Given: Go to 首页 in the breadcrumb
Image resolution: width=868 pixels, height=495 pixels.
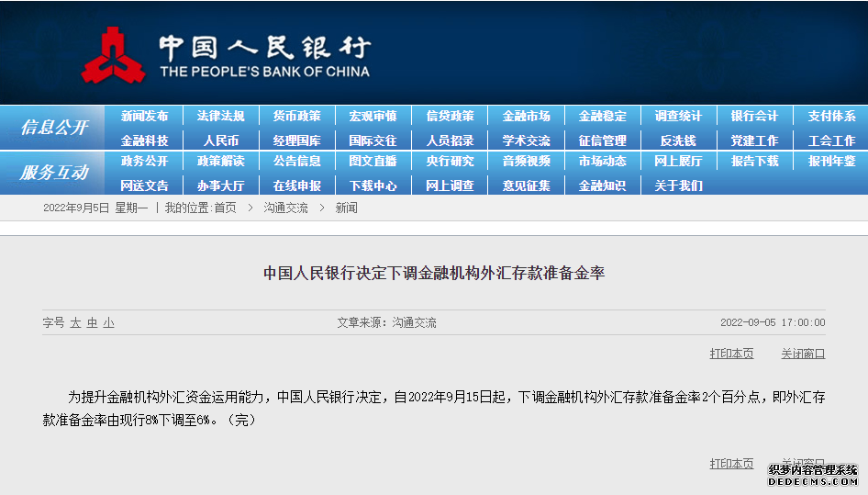Looking at the screenshot, I should coord(226,208).
